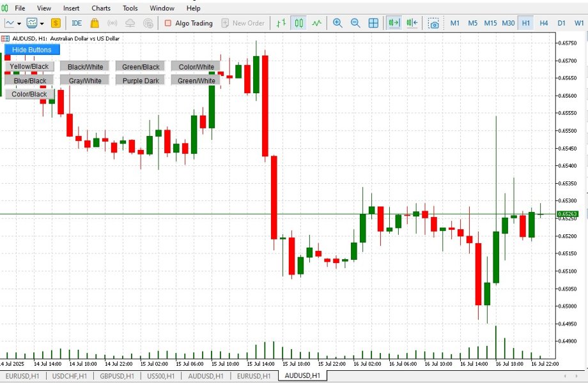
Task: Click the chart window icon beside AUDUSD title
Action: (x=5, y=38)
